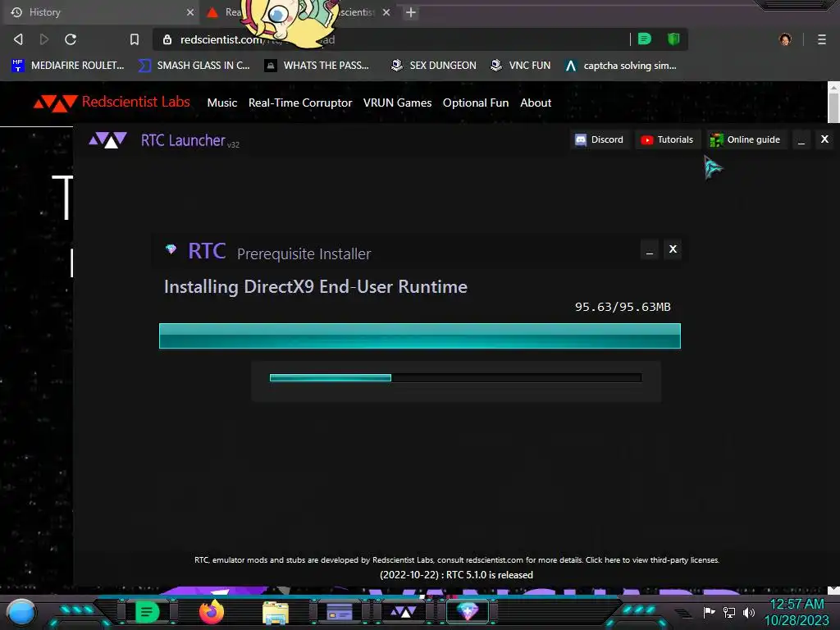Screen dimensions: 840x630
Task: View third-party licenses footer link
Action: 652,559
